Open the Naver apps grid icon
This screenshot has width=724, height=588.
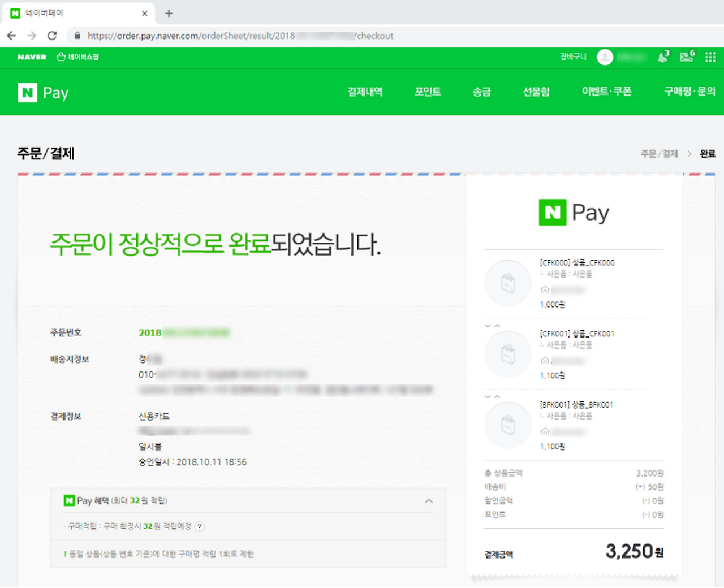tap(709, 57)
